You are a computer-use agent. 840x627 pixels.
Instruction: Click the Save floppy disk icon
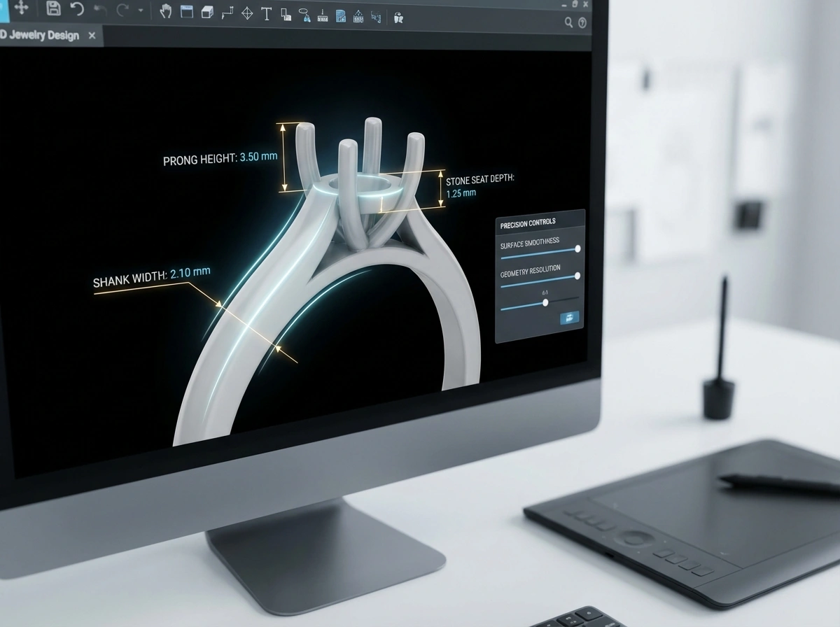[x=54, y=8]
